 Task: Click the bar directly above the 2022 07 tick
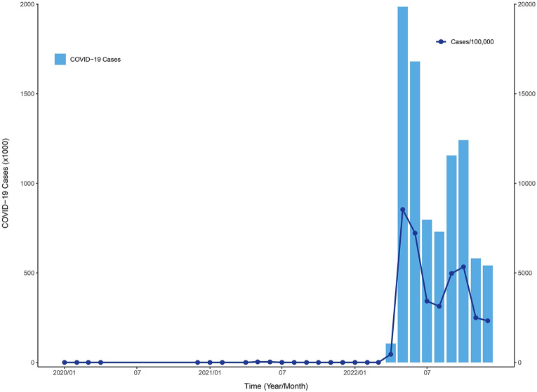[427, 291]
